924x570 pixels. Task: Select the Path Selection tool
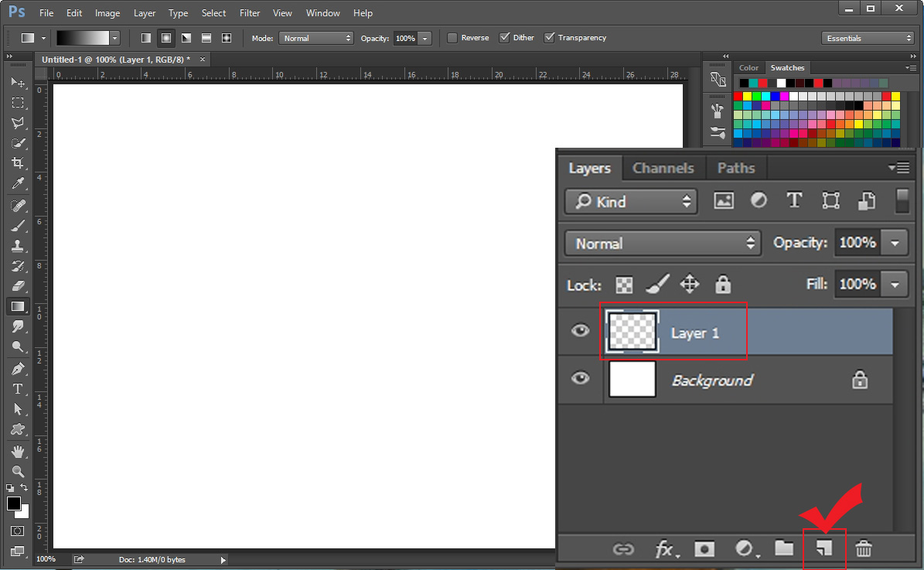(x=18, y=409)
